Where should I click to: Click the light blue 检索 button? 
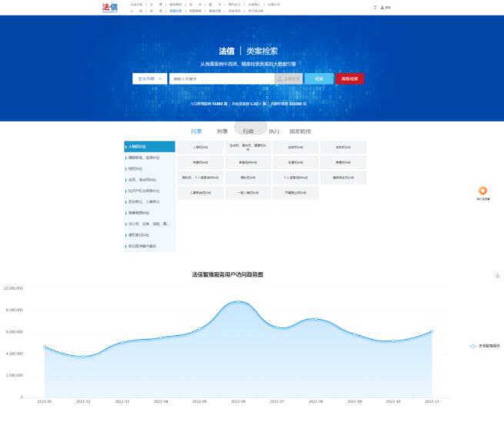pyautogui.click(x=319, y=78)
